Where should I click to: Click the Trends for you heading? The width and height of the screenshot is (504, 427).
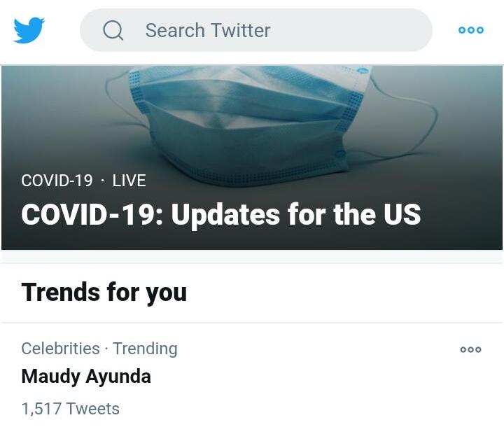point(104,292)
